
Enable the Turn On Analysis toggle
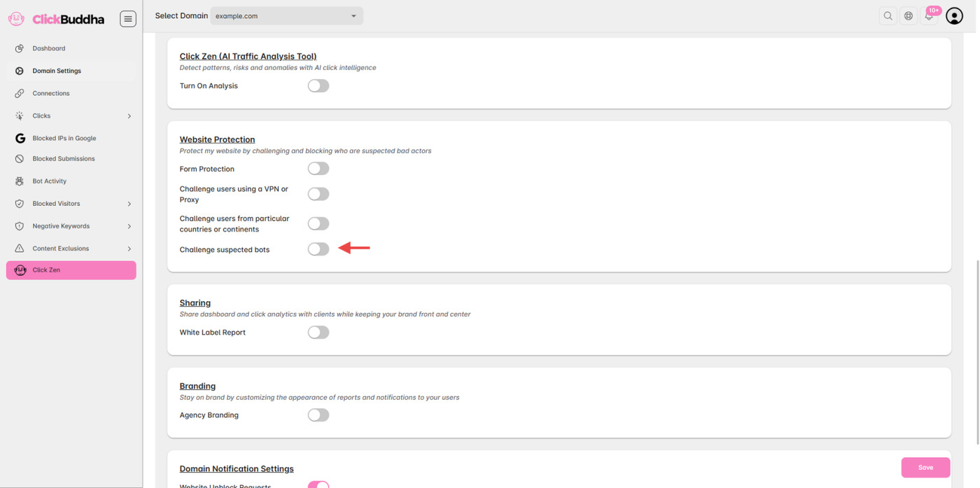(318, 86)
